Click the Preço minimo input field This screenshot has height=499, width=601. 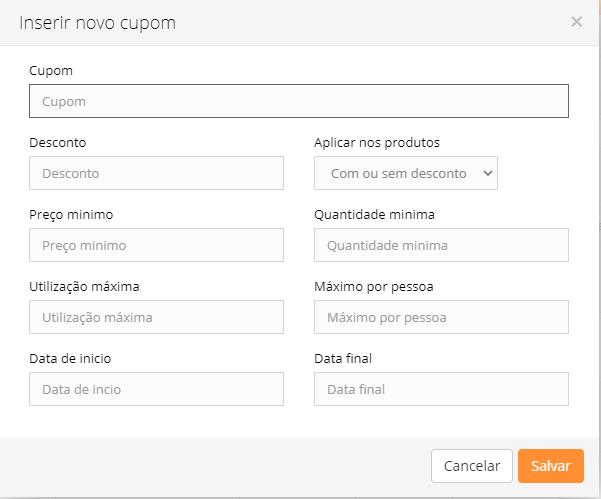(x=156, y=245)
